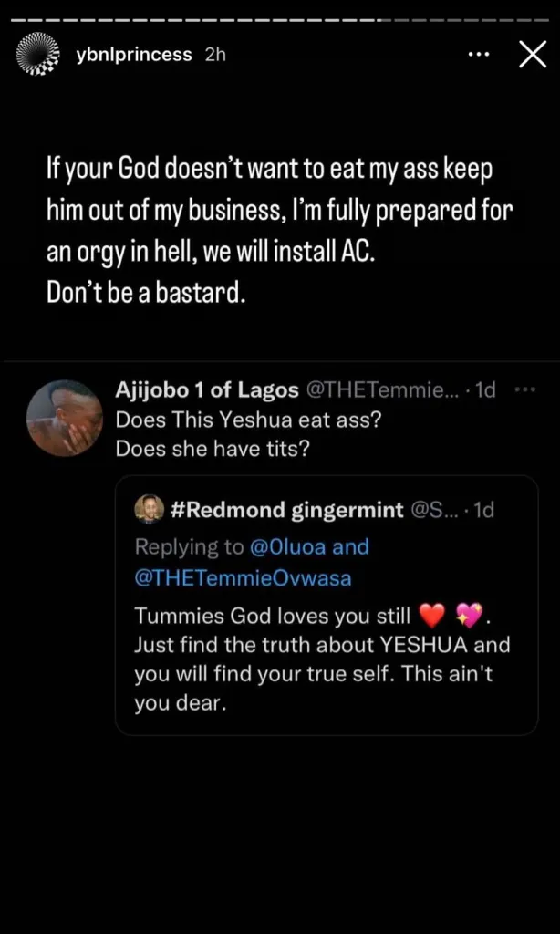Screen dimensions: 560x934
Task: Tap the 2h story timestamp
Action: tap(215, 56)
